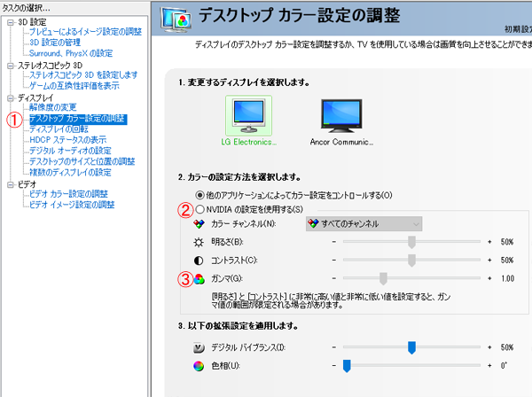Click the 50% value next to Digital Vibrance
This screenshot has height=397, width=532.
(x=507, y=347)
